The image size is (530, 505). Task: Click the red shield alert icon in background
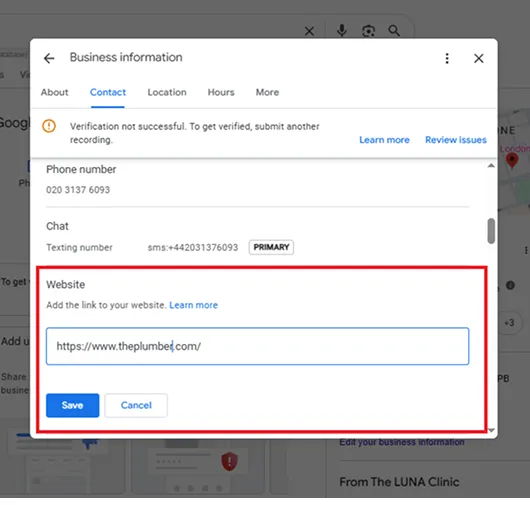230,461
